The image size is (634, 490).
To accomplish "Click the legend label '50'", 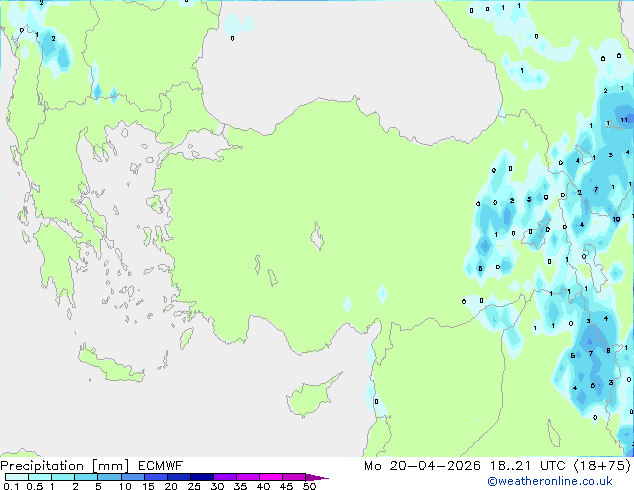I will coord(309,486).
